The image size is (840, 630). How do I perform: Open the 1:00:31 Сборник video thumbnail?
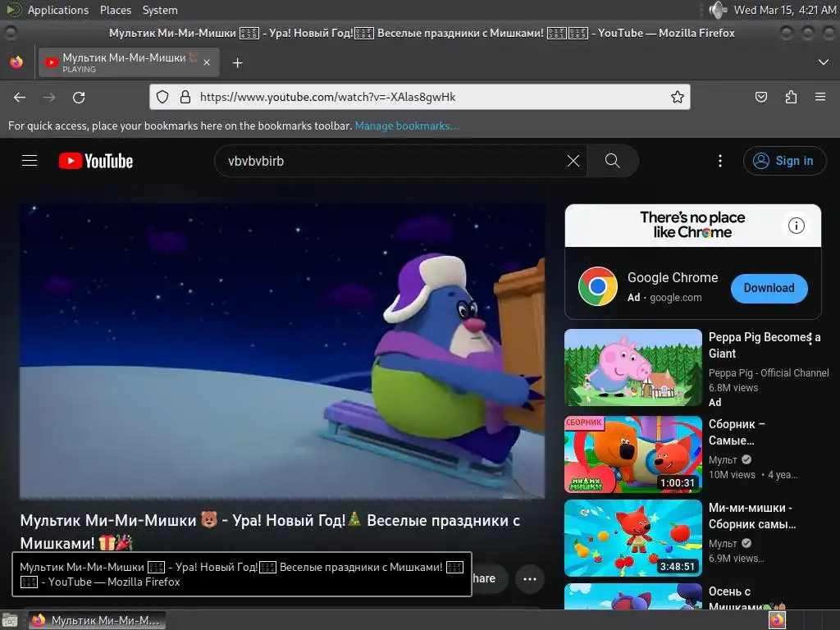click(x=633, y=454)
